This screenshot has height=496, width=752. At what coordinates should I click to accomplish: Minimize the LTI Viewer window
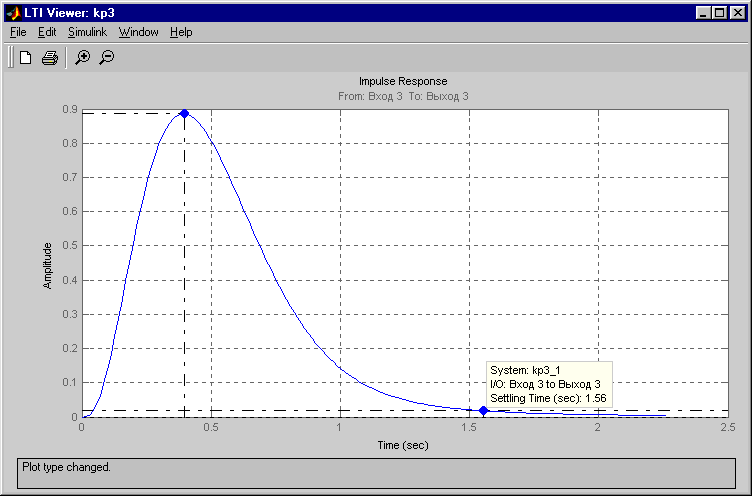point(703,12)
